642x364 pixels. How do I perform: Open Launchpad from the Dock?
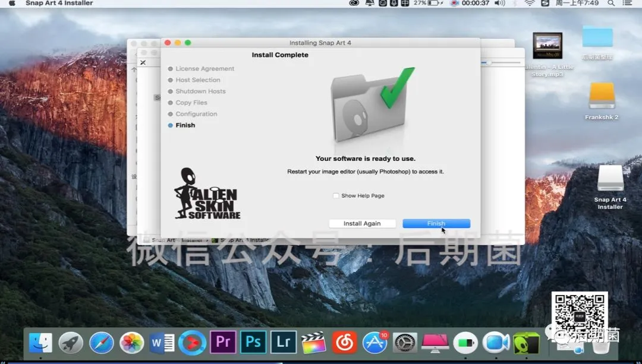(x=71, y=342)
